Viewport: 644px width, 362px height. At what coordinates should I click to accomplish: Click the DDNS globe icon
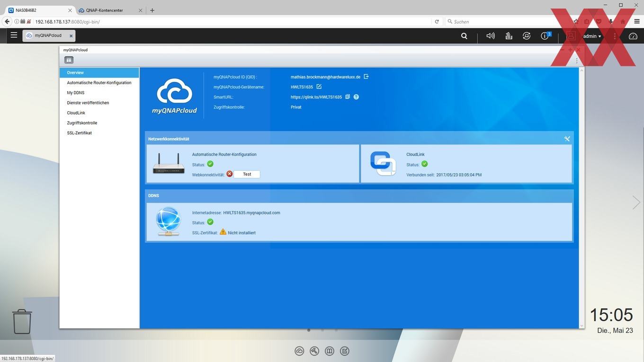(x=168, y=221)
